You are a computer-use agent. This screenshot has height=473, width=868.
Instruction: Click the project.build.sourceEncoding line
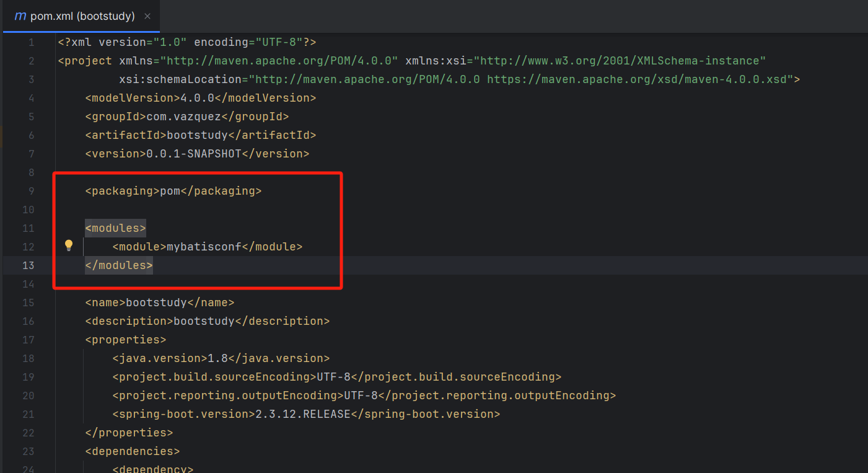pos(337,377)
